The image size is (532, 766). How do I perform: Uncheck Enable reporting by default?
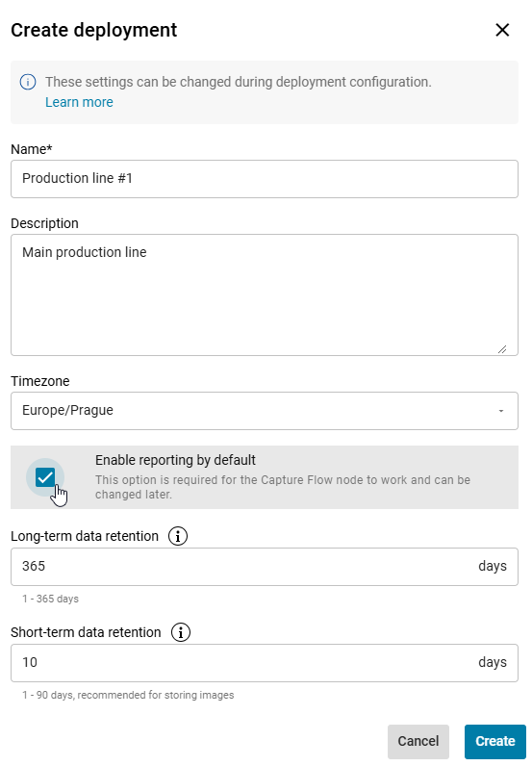pos(45,477)
